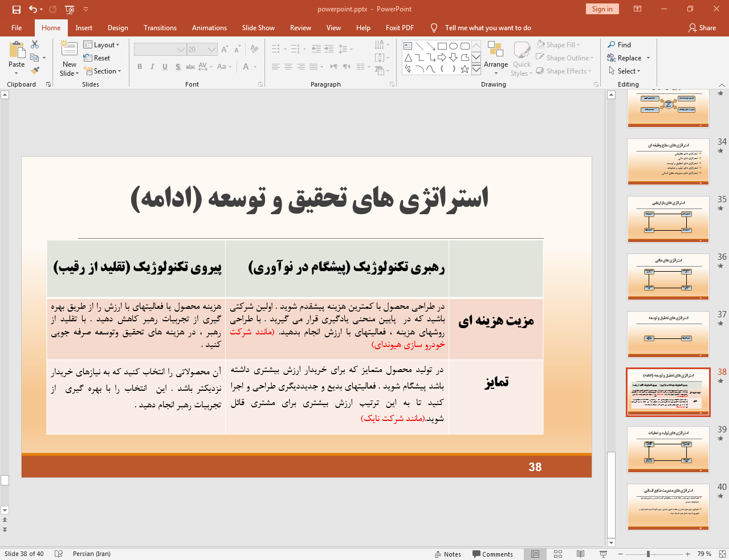Click the Undo icon
The image size is (729, 560).
click(x=33, y=9)
